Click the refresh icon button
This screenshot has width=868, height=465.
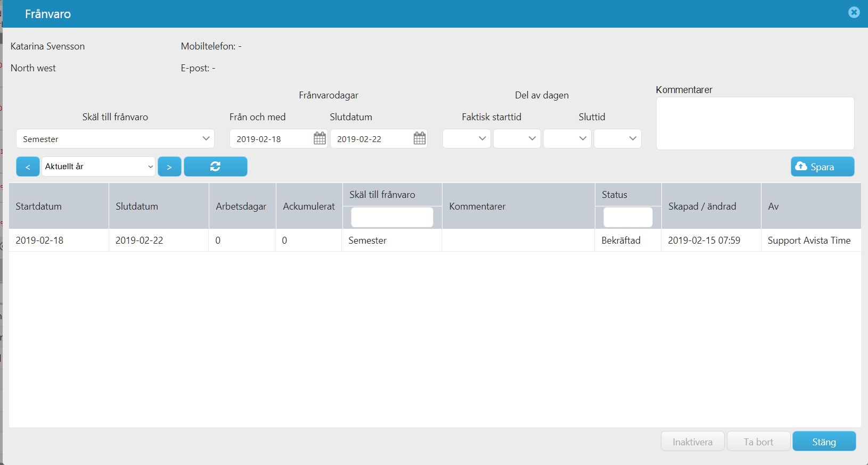click(216, 167)
